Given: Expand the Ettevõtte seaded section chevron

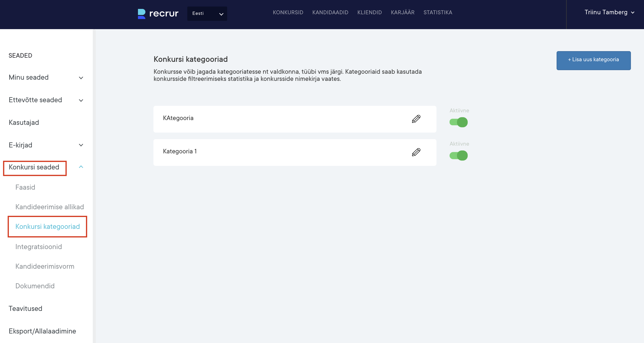Looking at the screenshot, I should point(81,100).
